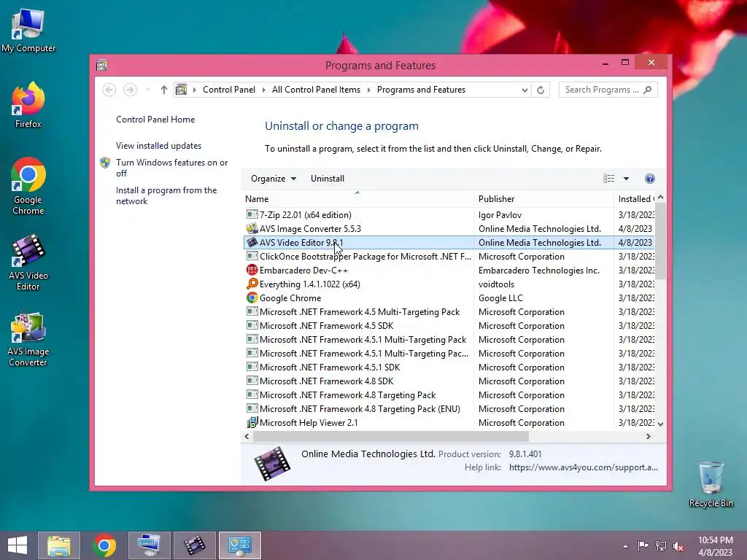Click the vertical scrollbar down arrow

coord(660,424)
